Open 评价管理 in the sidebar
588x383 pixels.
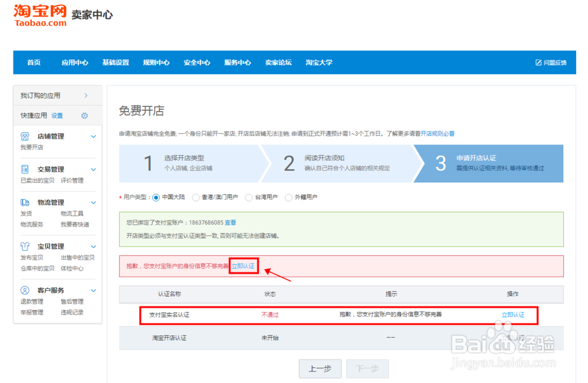[x=72, y=180]
